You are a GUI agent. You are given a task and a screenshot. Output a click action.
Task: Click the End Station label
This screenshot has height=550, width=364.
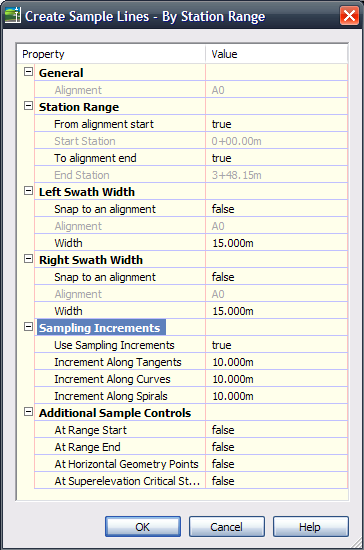point(82,175)
